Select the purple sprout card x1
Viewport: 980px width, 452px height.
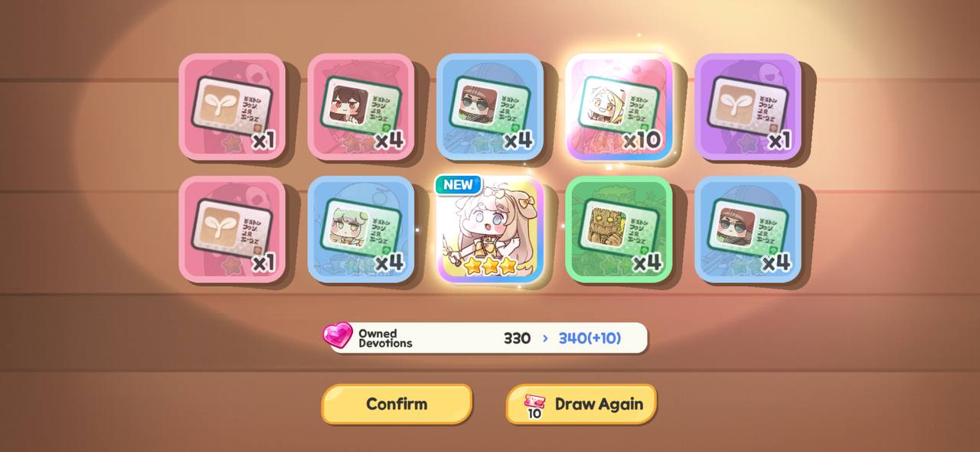click(x=748, y=107)
